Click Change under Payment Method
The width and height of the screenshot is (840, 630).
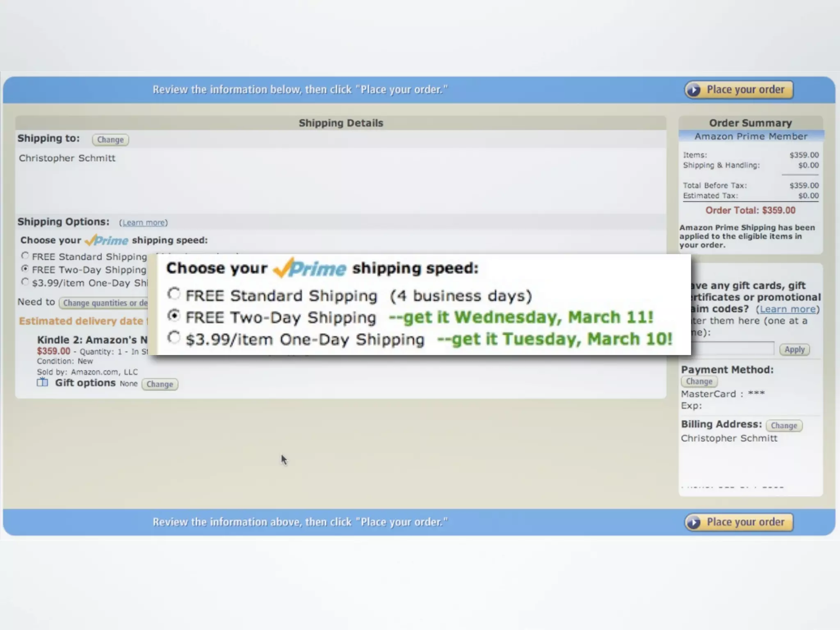(x=699, y=381)
